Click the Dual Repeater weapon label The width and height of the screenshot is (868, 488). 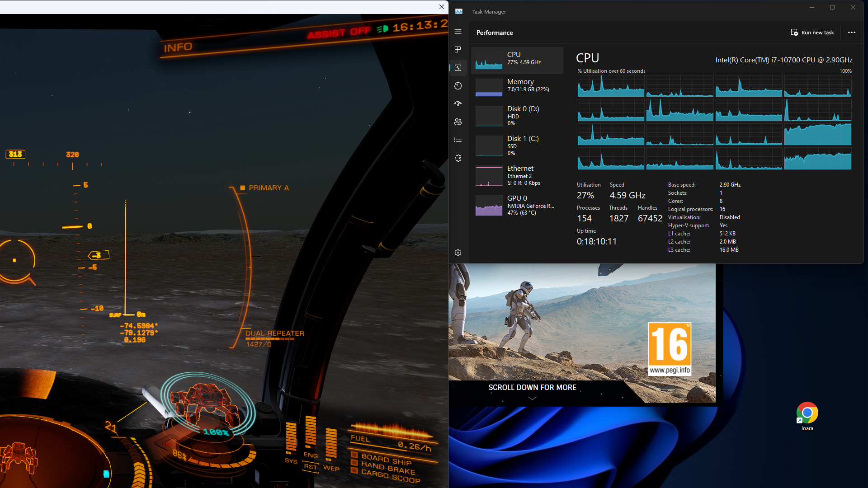click(275, 333)
